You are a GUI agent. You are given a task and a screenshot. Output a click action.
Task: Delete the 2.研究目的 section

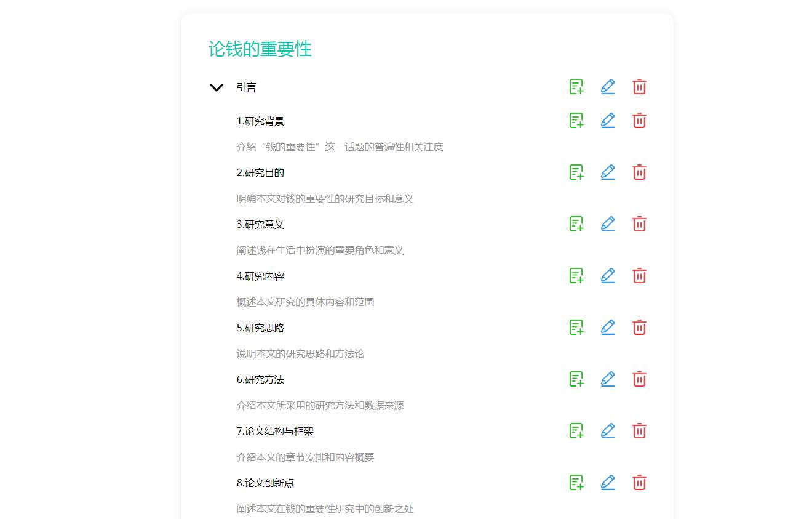[x=639, y=172]
